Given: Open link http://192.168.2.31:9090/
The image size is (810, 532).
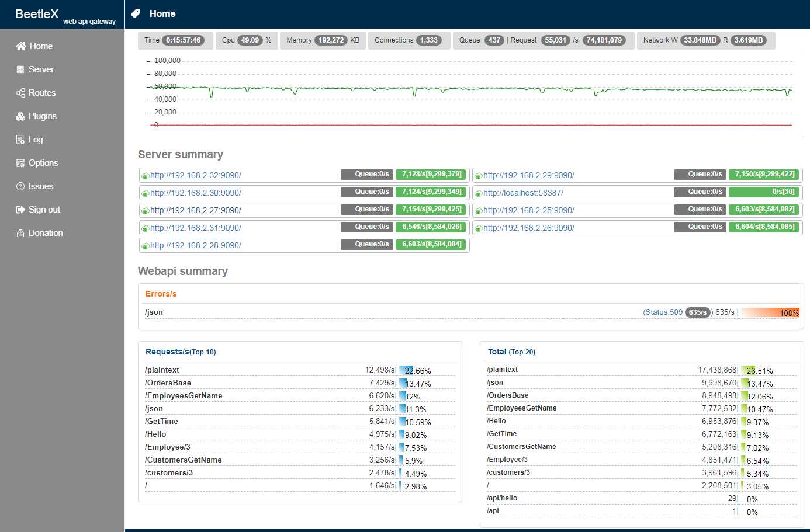Looking at the screenshot, I should [195, 228].
